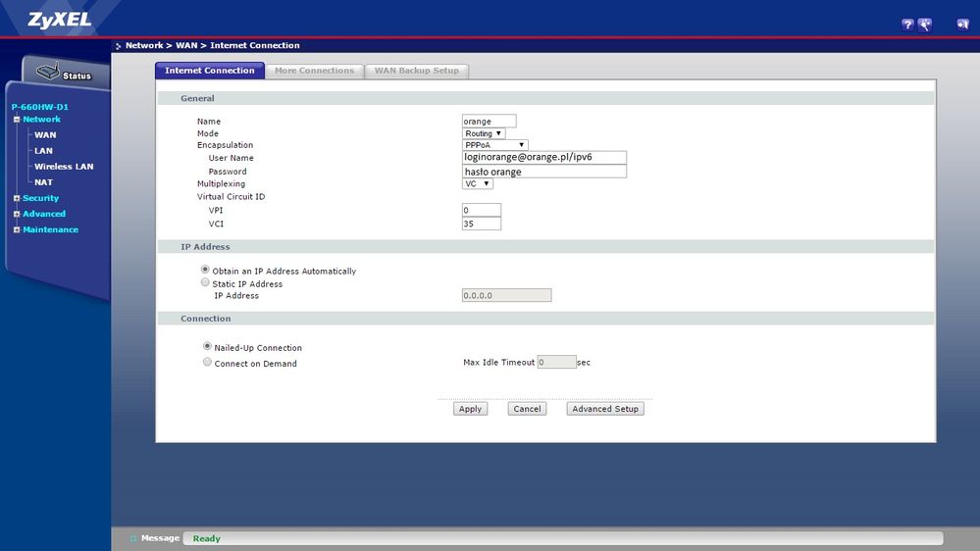980x551 pixels.
Task: Choose Connect on Demand radio button
Action: 207,362
